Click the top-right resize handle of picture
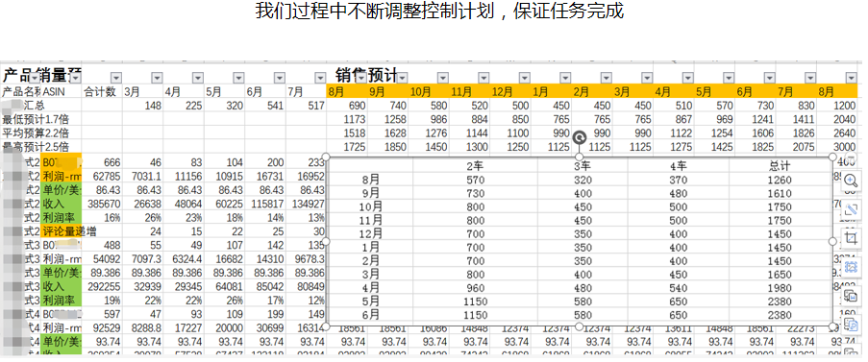 [832, 157]
